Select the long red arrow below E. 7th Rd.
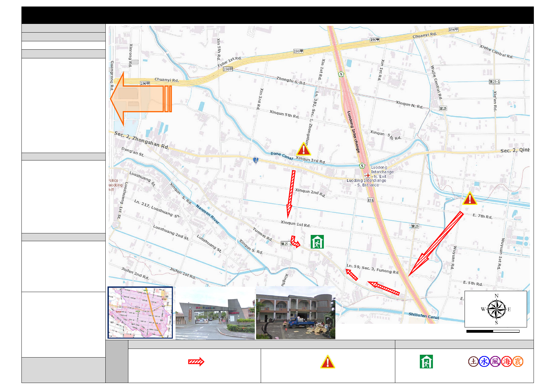This screenshot has height=392, width=555. [x=436, y=244]
